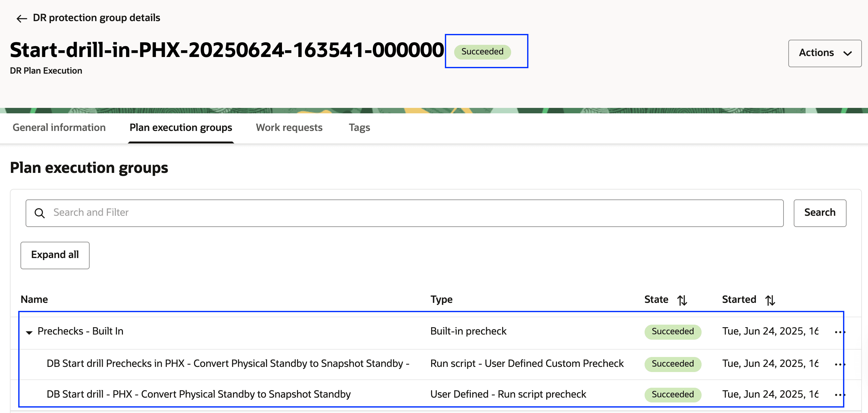Viewport: 868px width, 413px height.
Task: Go back via DR protection group details link
Action: (x=96, y=18)
